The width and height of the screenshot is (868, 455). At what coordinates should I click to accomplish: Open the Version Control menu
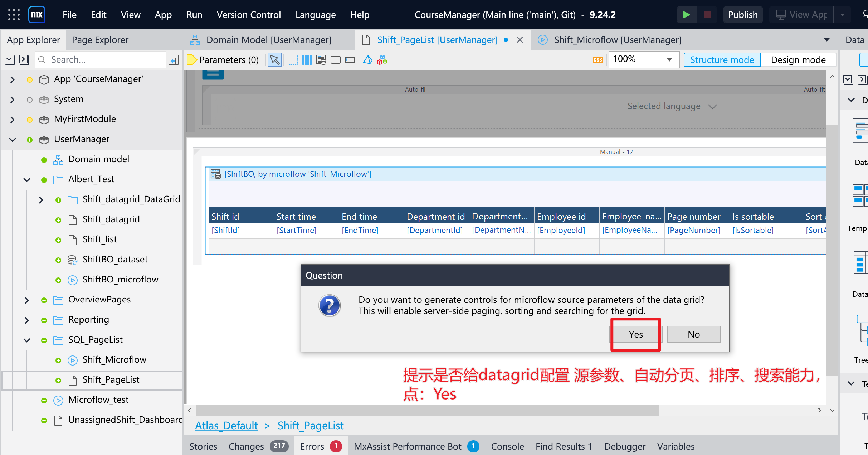tap(249, 15)
